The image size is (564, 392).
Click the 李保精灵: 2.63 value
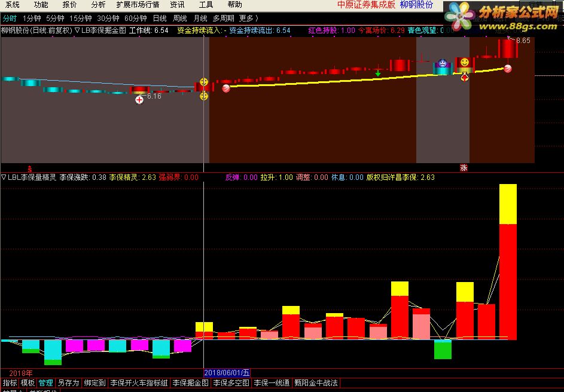(x=132, y=177)
